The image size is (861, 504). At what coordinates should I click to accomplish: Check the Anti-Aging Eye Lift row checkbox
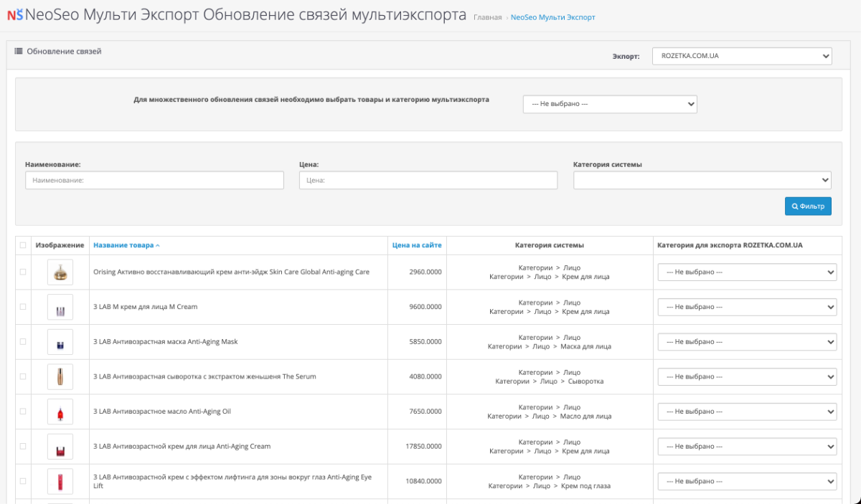pos(23,481)
